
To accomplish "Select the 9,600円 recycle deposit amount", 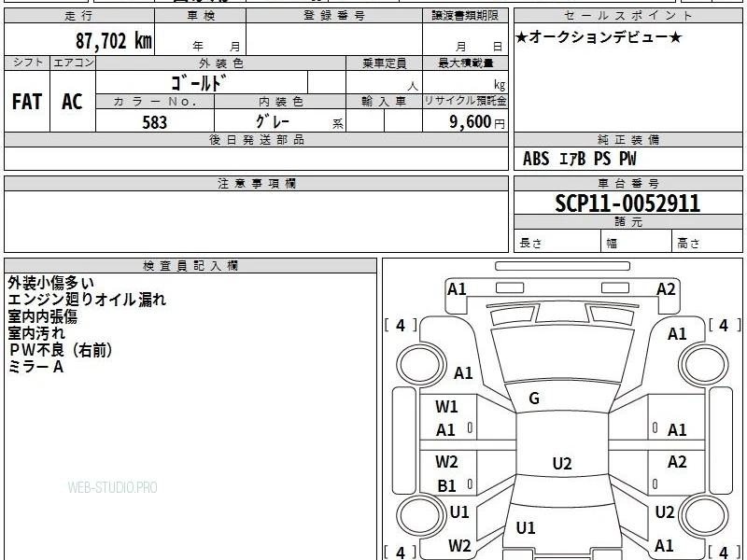I will 477,122.
